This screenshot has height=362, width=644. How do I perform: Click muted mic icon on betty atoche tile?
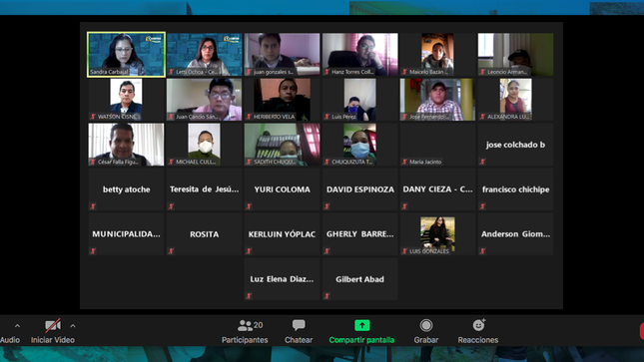93,206
